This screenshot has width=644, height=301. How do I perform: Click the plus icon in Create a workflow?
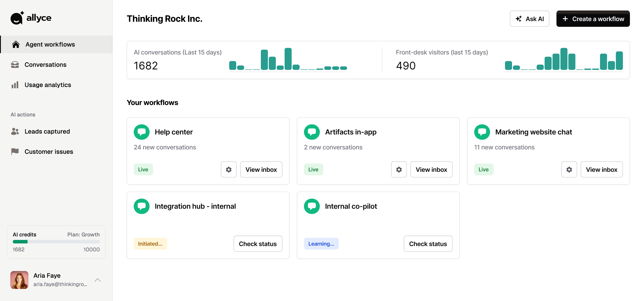[x=565, y=19]
